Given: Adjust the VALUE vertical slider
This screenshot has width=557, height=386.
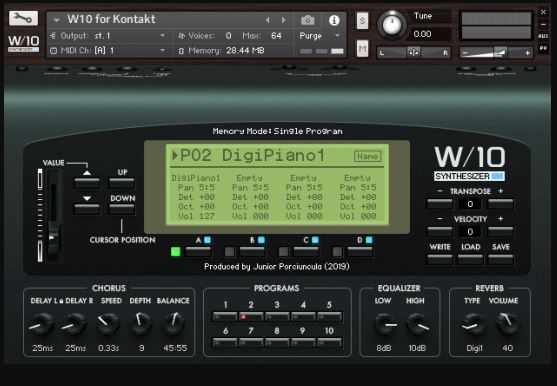Looking at the screenshot, I should click(54, 215).
